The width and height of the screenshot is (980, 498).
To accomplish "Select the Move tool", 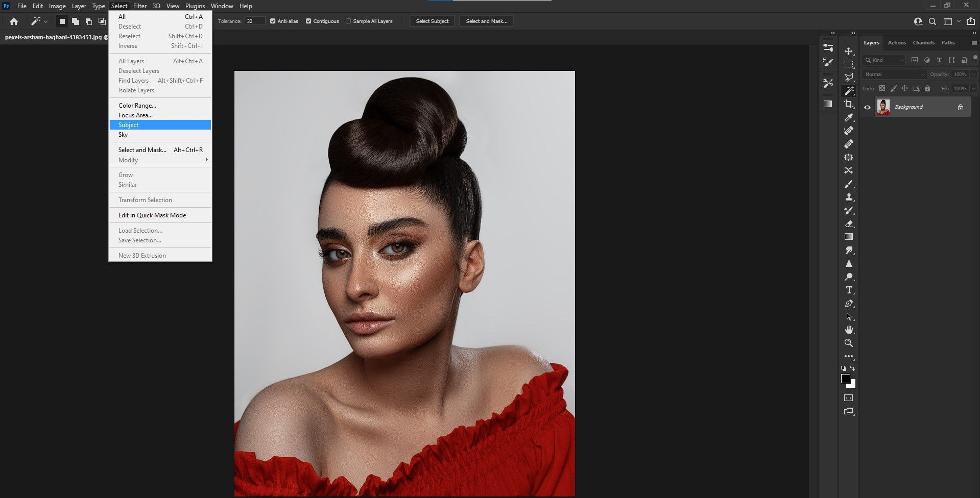I will click(849, 51).
